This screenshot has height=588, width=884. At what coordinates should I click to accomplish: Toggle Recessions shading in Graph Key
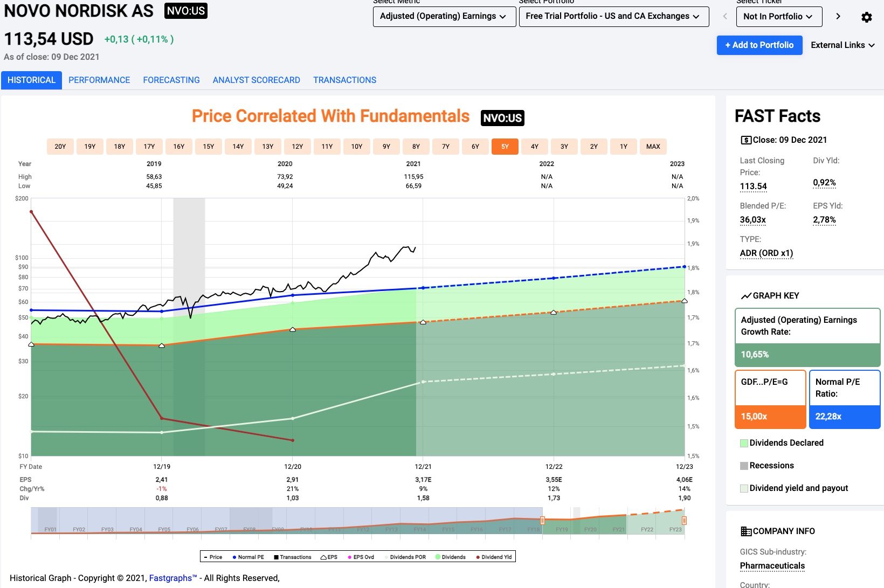click(767, 466)
